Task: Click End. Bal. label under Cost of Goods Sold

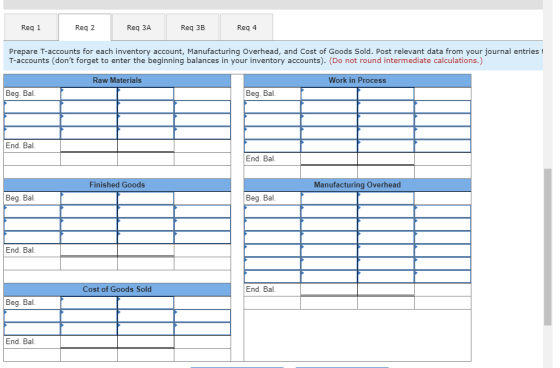Action: (20, 342)
